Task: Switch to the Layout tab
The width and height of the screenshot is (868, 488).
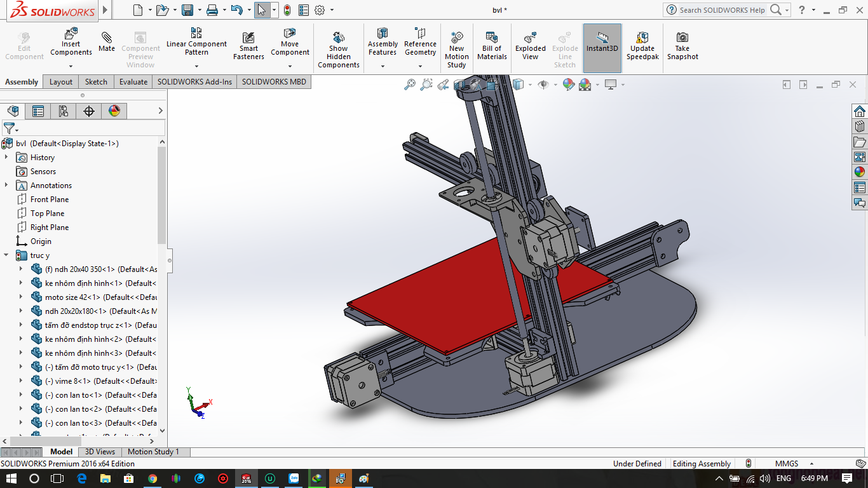Action: [x=61, y=82]
